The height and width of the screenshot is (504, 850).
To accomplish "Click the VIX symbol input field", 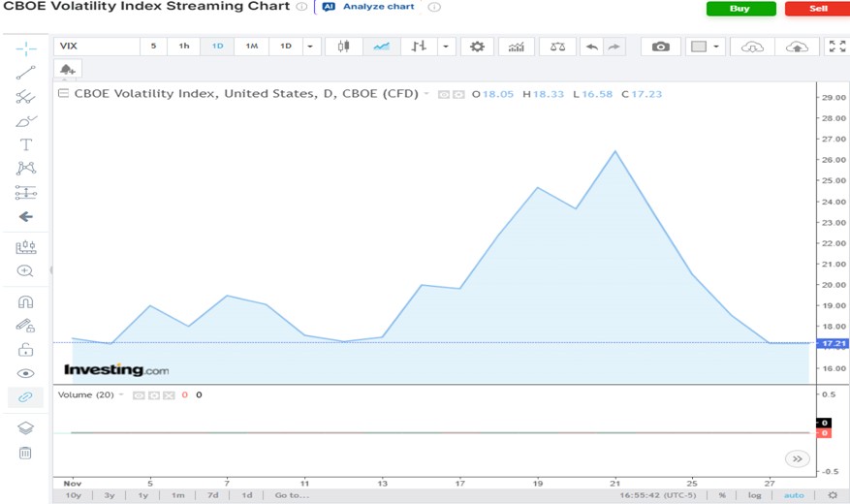I will pos(95,47).
